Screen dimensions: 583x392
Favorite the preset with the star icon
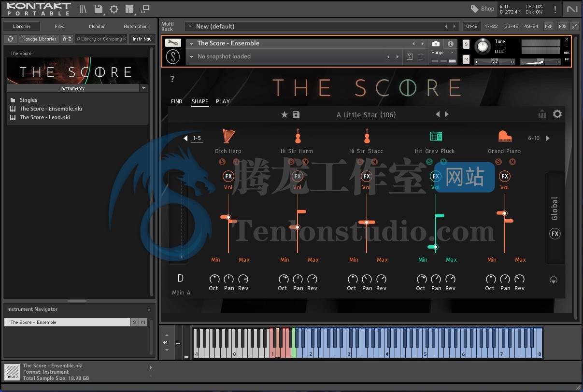point(284,114)
